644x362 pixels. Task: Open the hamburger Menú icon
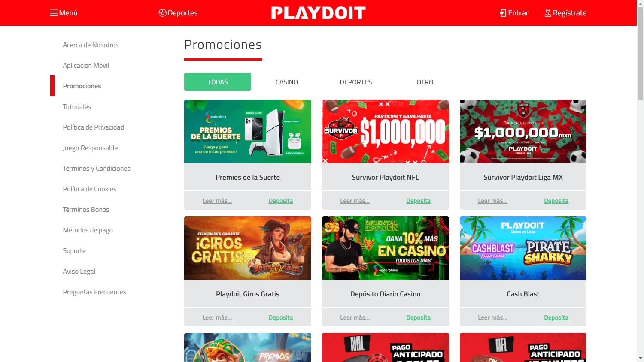(x=54, y=13)
